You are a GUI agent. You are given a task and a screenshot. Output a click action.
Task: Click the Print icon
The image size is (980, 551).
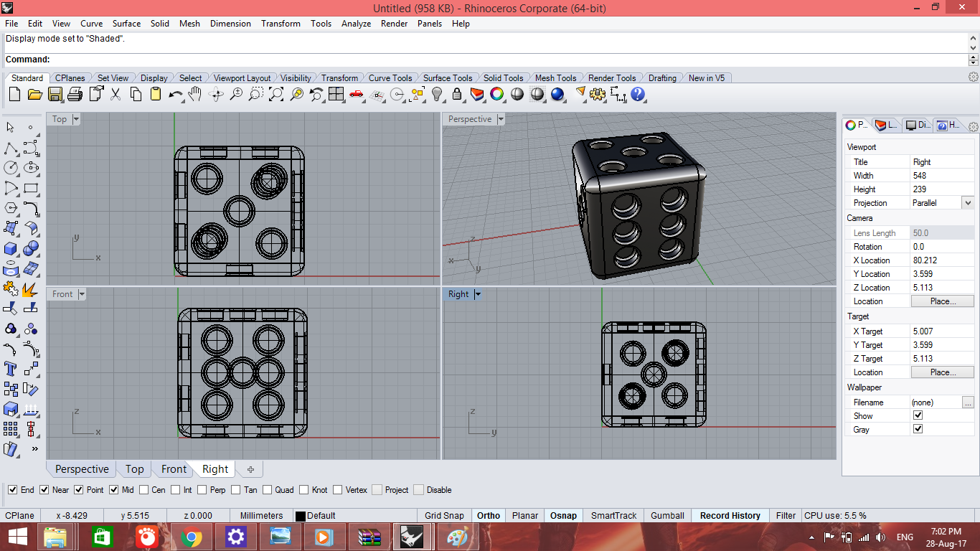[75, 94]
